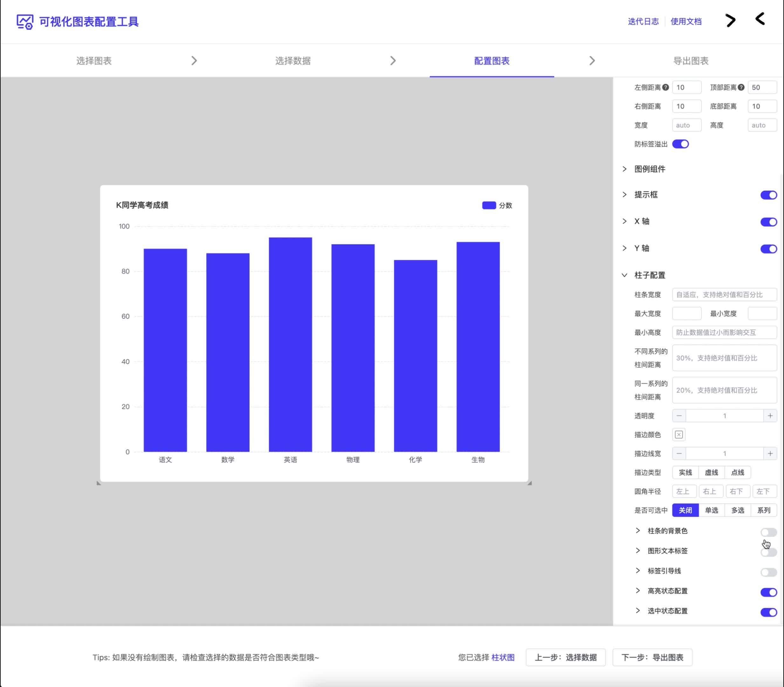Click the 柱状图 link in footer
Viewport: 784px width, 687px height.
[503, 657]
